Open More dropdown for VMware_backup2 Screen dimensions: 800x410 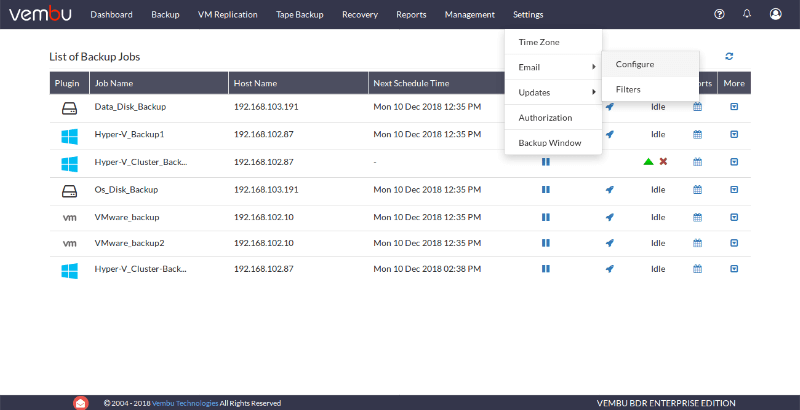click(734, 243)
